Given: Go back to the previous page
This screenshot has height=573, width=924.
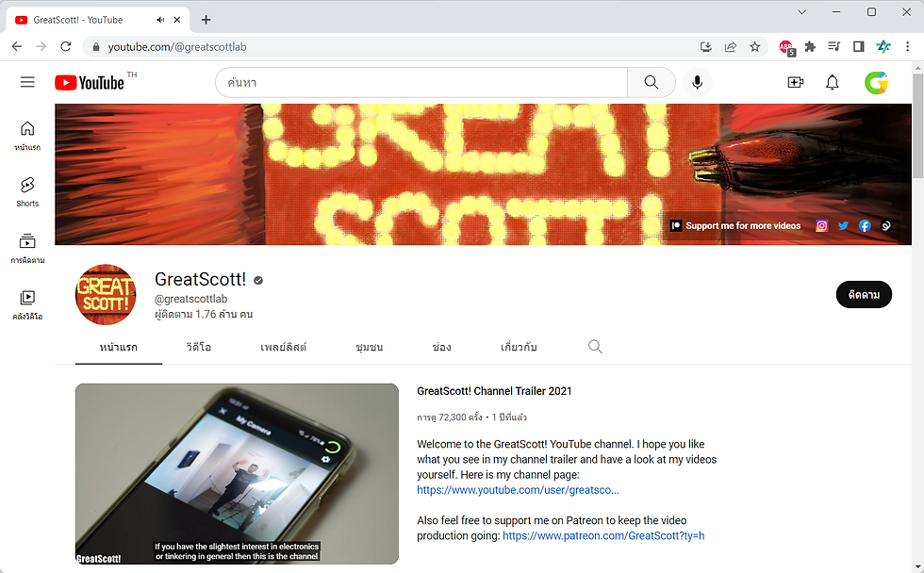Looking at the screenshot, I should coord(17,46).
